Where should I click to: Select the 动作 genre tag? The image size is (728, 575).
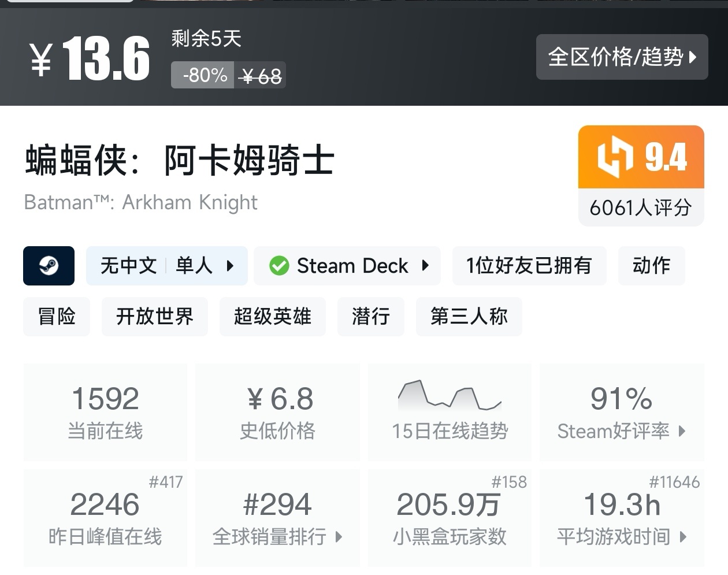(x=651, y=266)
